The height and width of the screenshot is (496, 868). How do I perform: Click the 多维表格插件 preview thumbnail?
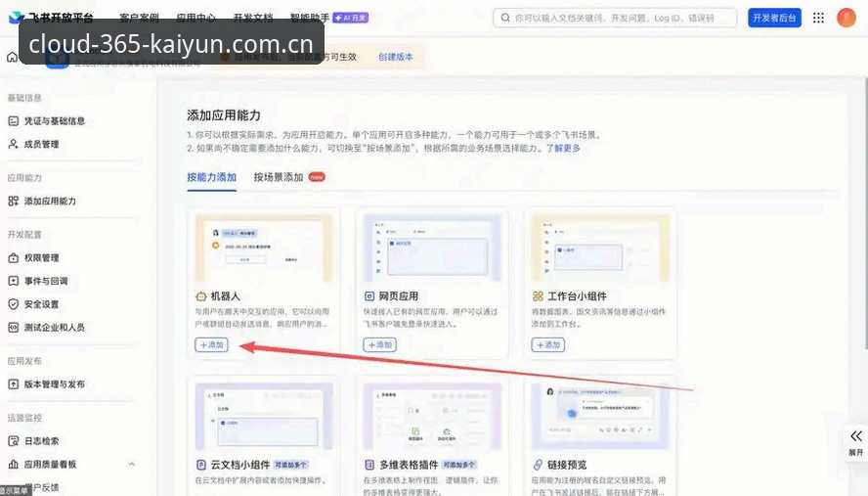432,416
